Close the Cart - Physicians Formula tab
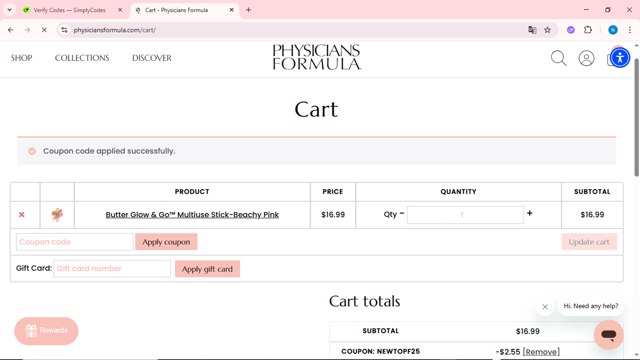 231,10
